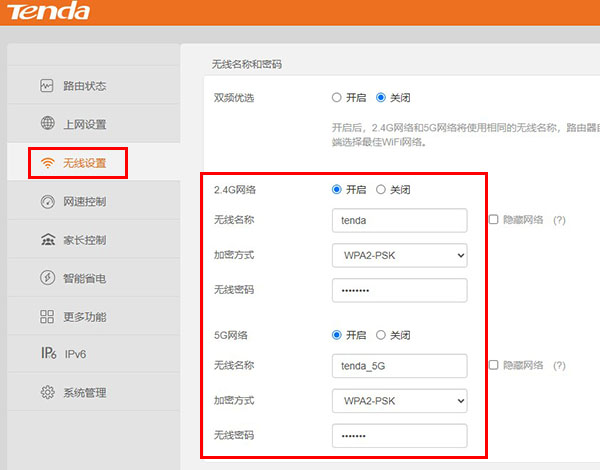Click the (?) help next to tenda_5G network

click(559, 366)
